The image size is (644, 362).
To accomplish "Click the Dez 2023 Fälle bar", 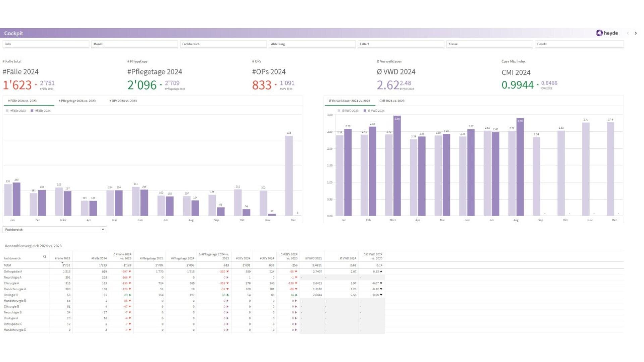I will point(289,175).
